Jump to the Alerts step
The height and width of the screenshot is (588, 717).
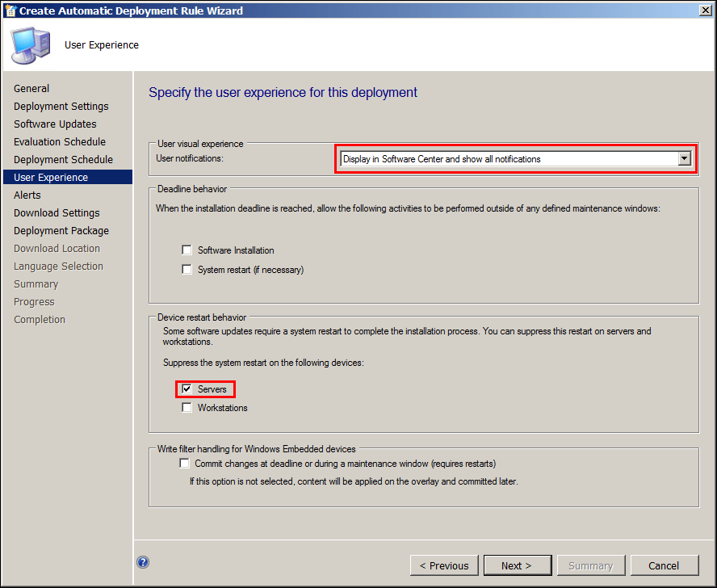coord(27,195)
